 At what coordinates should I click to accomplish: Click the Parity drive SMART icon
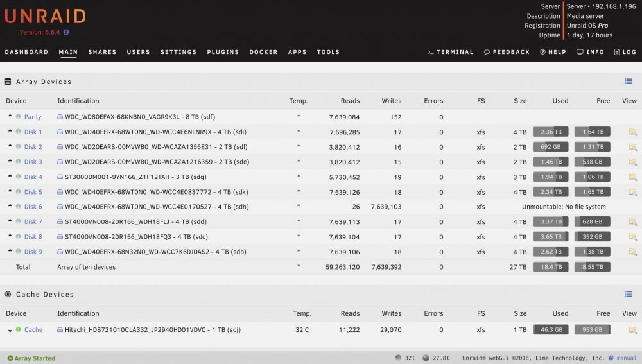(60, 117)
